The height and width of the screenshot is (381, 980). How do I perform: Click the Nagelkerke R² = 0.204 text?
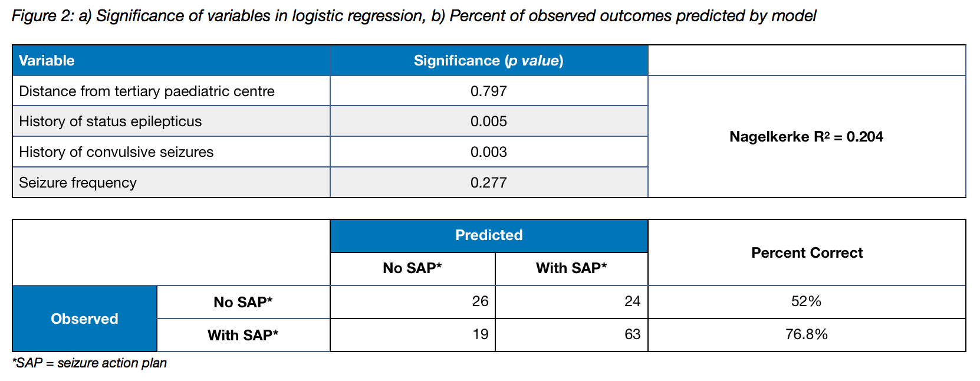pos(806,137)
